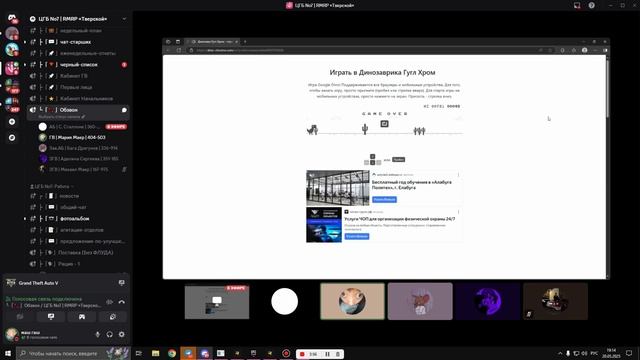This screenshot has width=640, height=360.
Task: Select the beige participant tile
Action: pyautogui.click(x=352, y=302)
